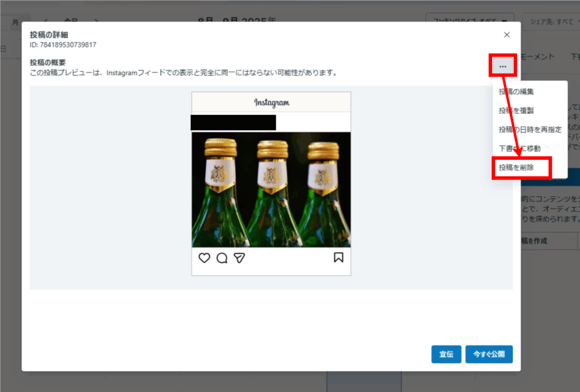Click the blacked-out account name bar
The image size is (580, 392).
(233, 122)
